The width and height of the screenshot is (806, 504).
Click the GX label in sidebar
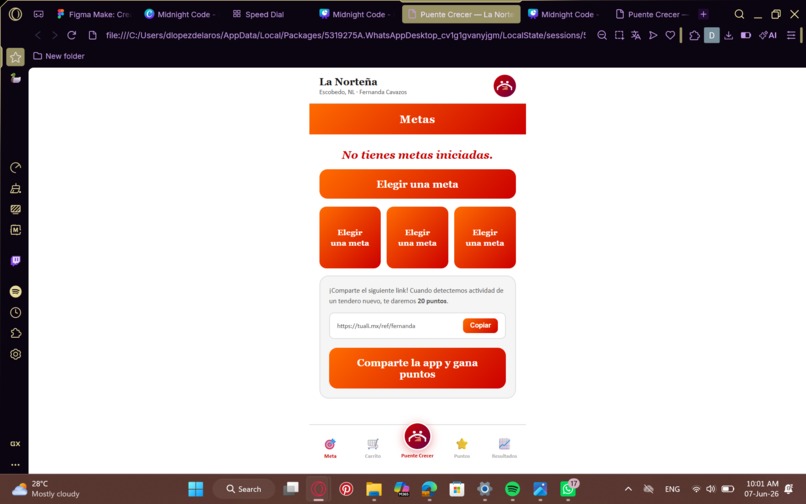tap(15, 444)
